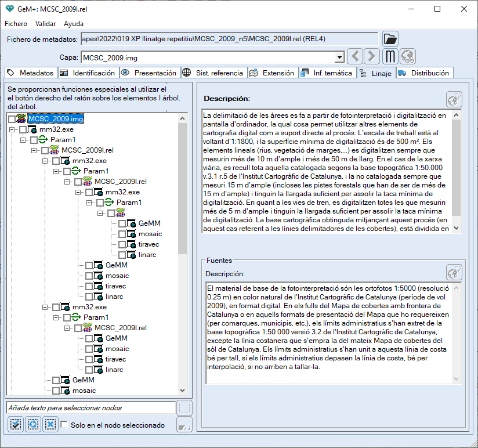Viewport: 478px width, 448px height.
Task: Switch to the Distribución tab
Action: pyautogui.click(x=424, y=73)
